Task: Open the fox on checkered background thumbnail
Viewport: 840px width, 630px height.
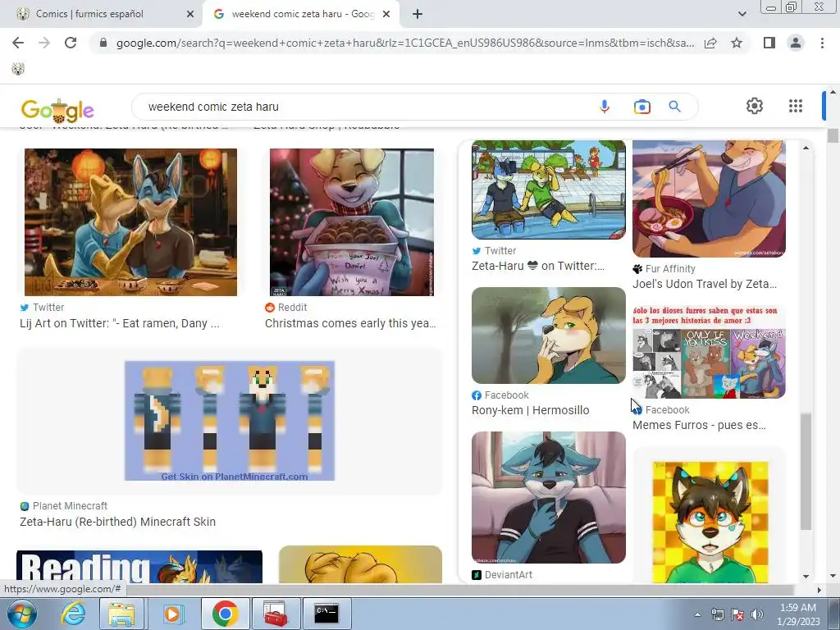Action: point(710,523)
